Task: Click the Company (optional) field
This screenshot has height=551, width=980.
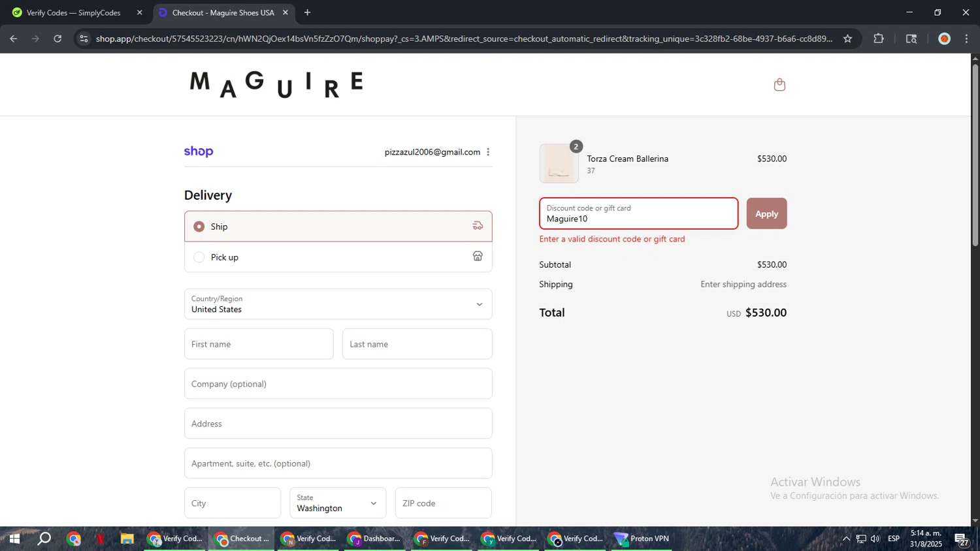Action: 338,384
